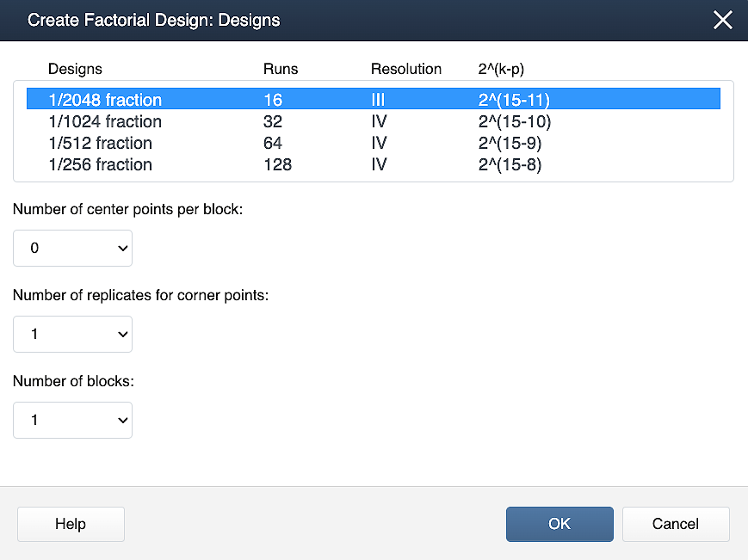The height and width of the screenshot is (560, 748).
Task: Click the 32 runs value
Action: tap(273, 122)
